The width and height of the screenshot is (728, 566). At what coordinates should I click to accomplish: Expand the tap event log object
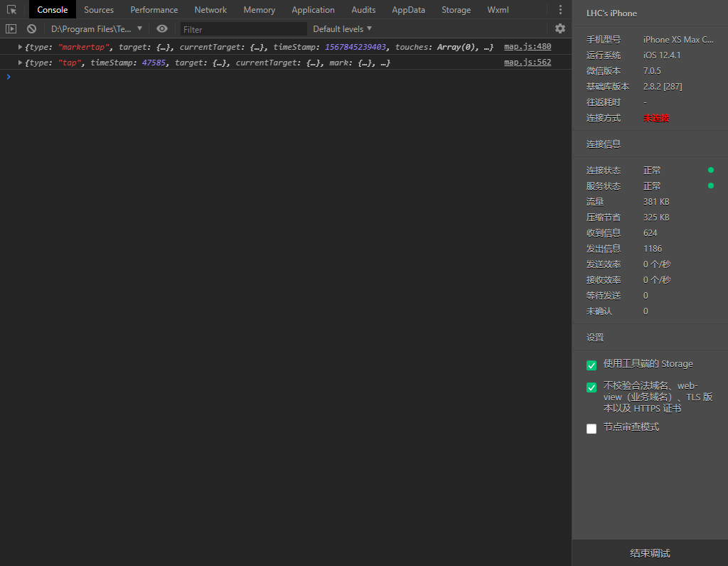pyautogui.click(x=20, y=63)
